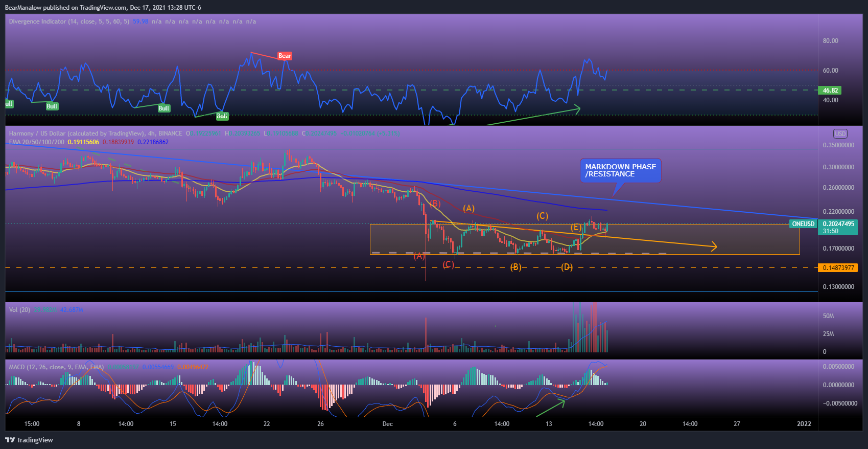Select the Vol (20) indicator label
This screenshot has height=449, width=868.
(x=19, y=310)
